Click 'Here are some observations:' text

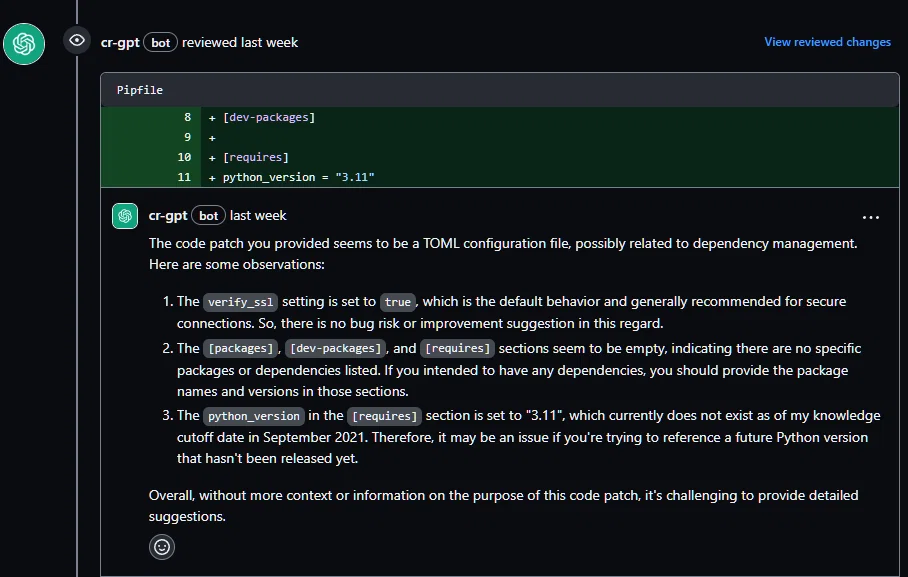pos(236,265)
